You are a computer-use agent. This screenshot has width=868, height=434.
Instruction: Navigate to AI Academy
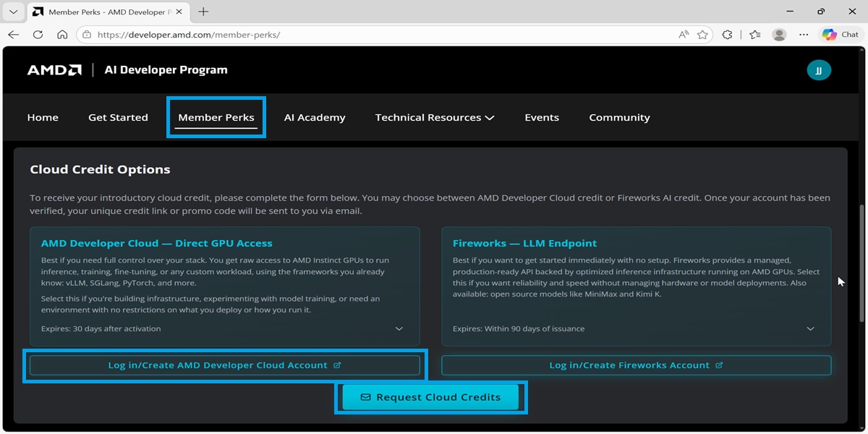click(315, 117)
